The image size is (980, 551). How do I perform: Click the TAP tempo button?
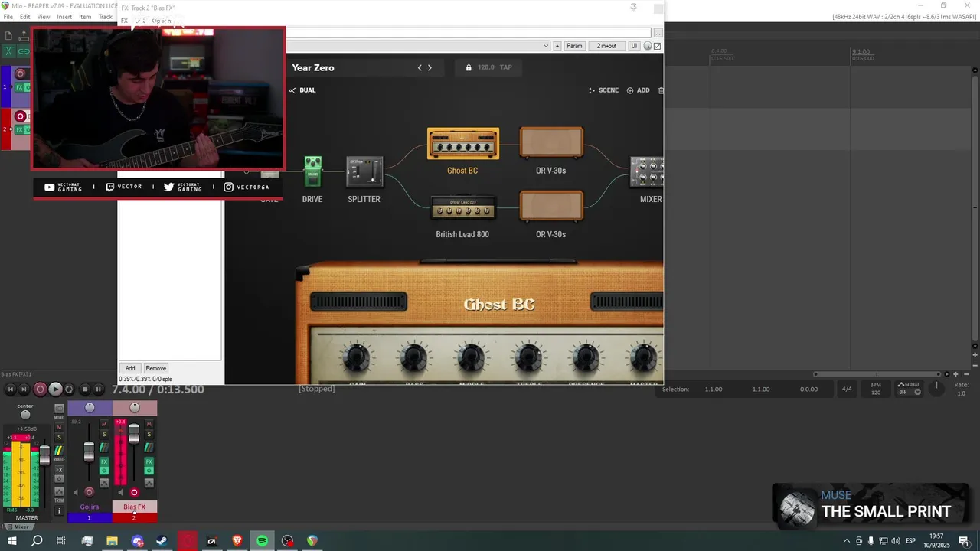[506, 67]
